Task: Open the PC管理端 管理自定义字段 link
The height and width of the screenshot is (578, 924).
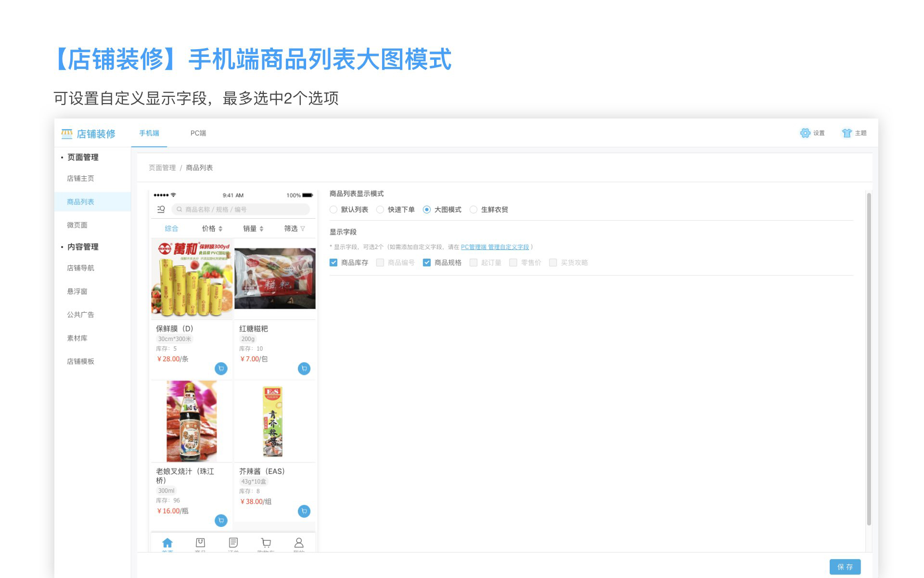Action: coord(494,247)
